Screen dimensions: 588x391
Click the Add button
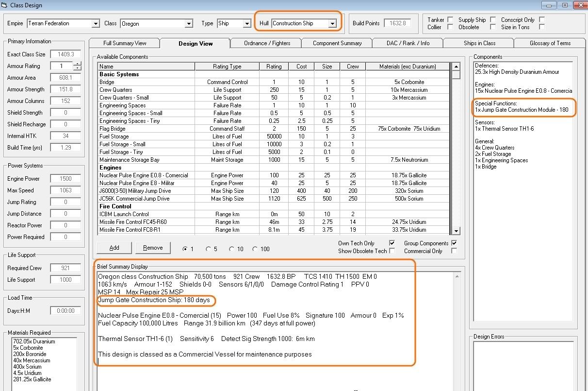pyautogui.click(x=114, y=248)
